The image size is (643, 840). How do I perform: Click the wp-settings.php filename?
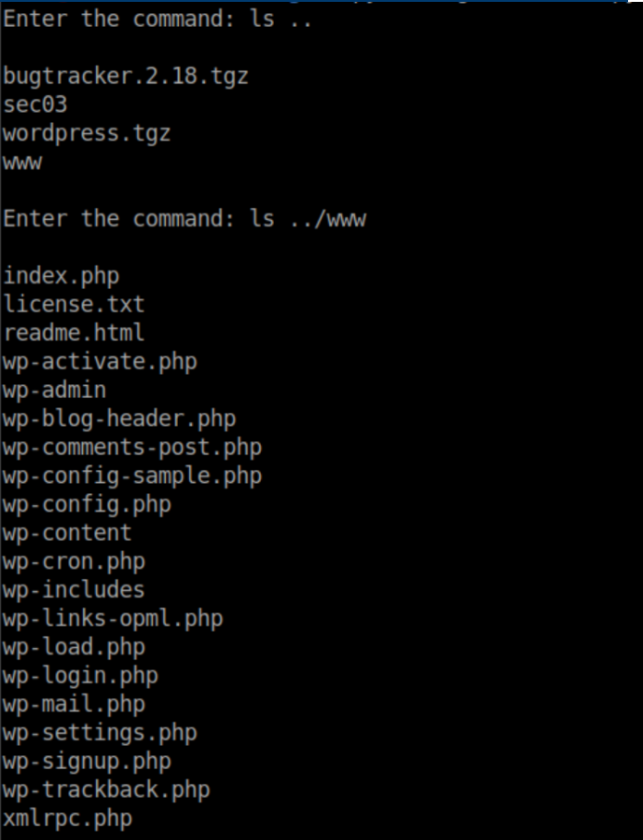[100, 733]
